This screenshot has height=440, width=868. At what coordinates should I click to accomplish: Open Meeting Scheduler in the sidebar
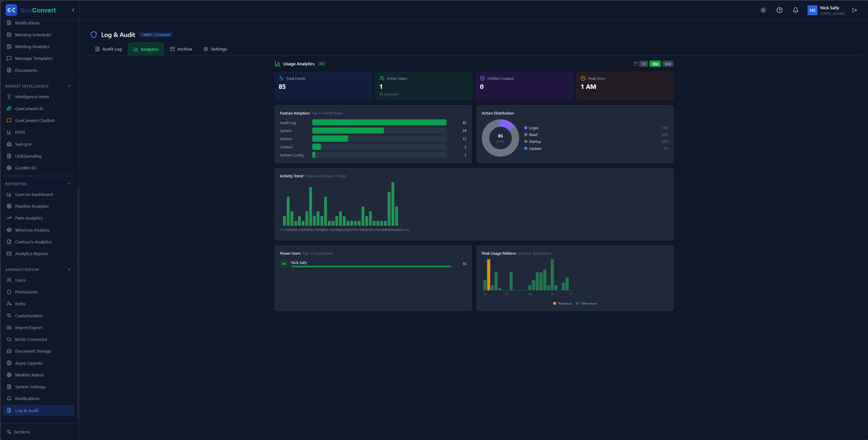pyautogui.click(x=38, y=35)
